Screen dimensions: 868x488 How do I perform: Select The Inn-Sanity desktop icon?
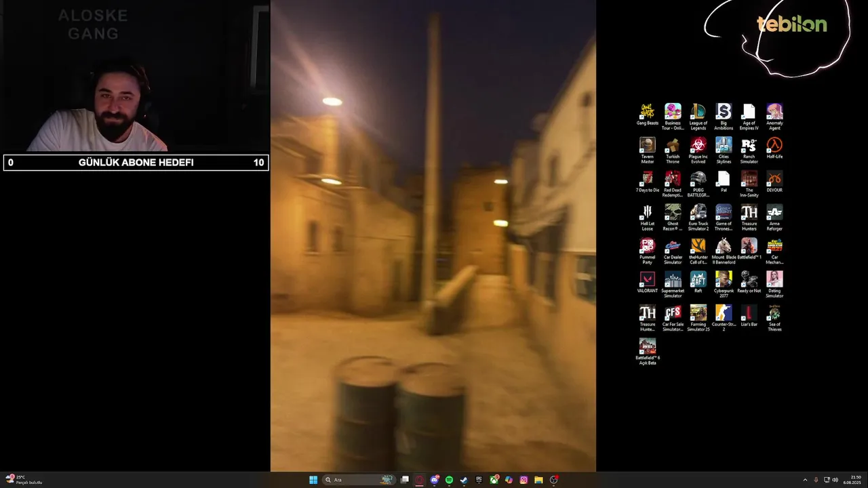(x=749, y=184)
